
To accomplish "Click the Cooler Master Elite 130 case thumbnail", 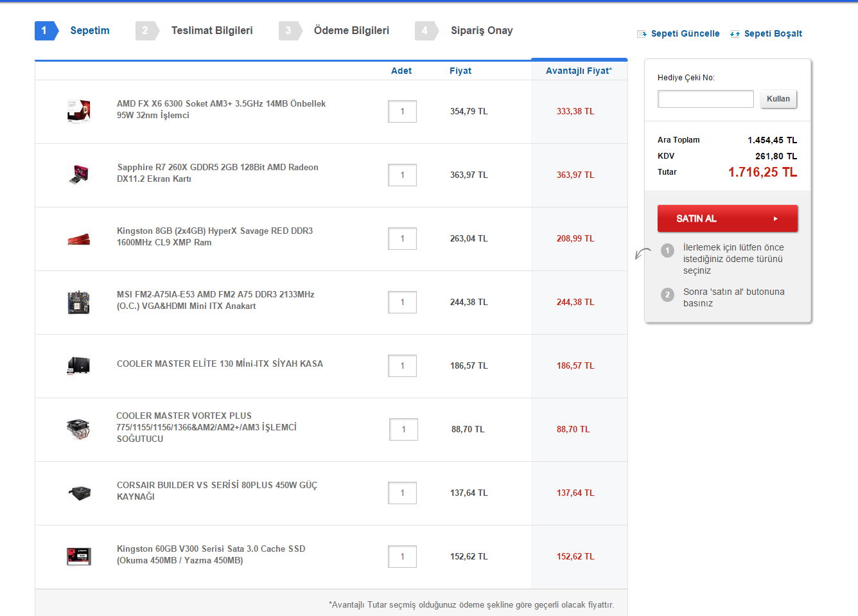I will [79, 365].
